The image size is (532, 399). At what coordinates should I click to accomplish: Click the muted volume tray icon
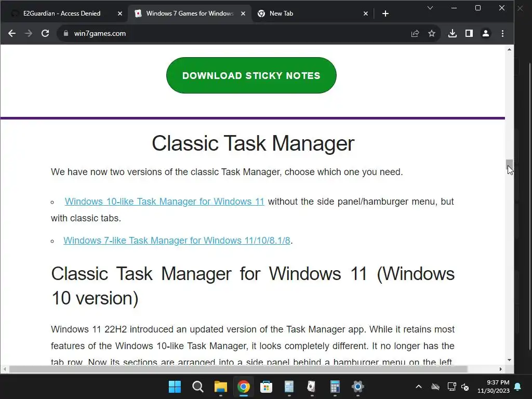465,387
